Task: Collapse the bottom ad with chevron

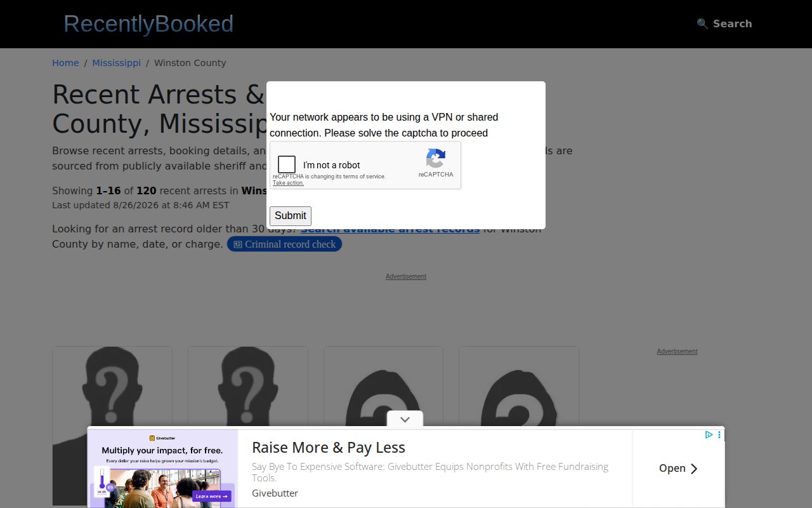Action: [405, 419]
